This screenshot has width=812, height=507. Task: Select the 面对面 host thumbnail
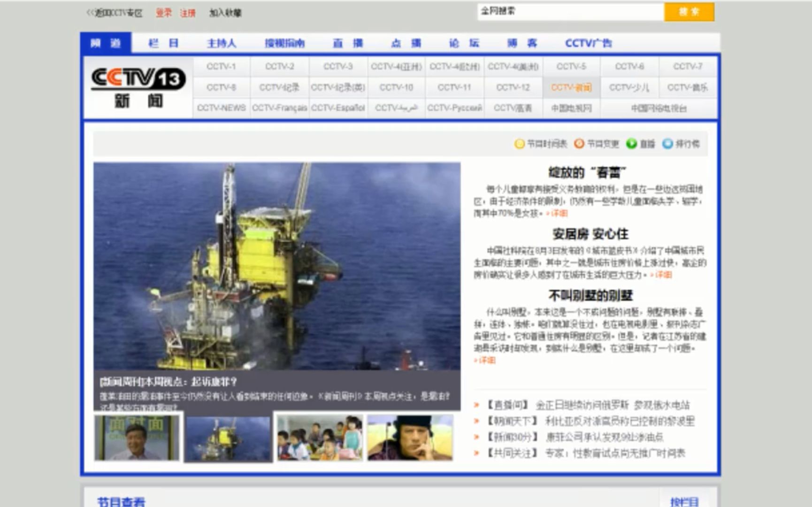pyautogui.click(x=137, y=438)
